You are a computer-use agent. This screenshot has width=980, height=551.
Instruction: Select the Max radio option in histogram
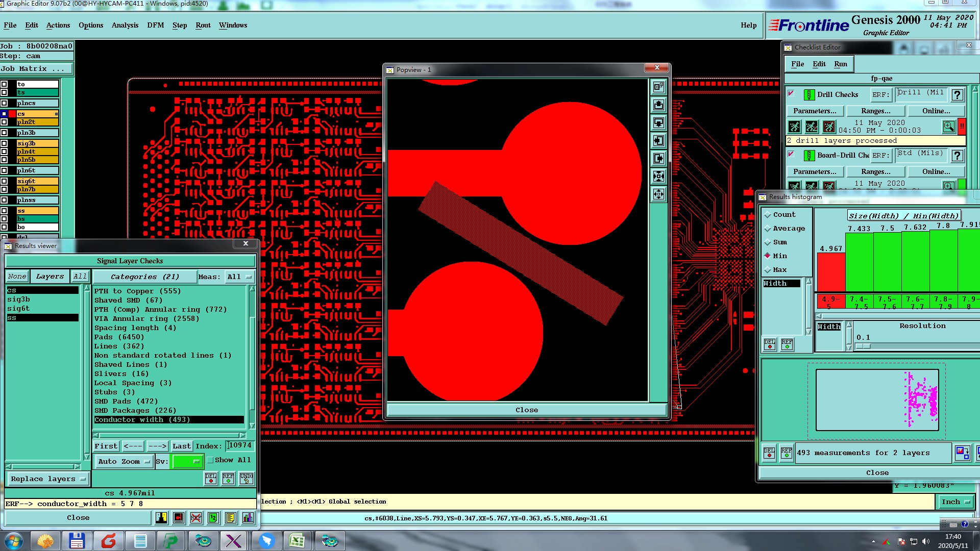coord(768,270)
